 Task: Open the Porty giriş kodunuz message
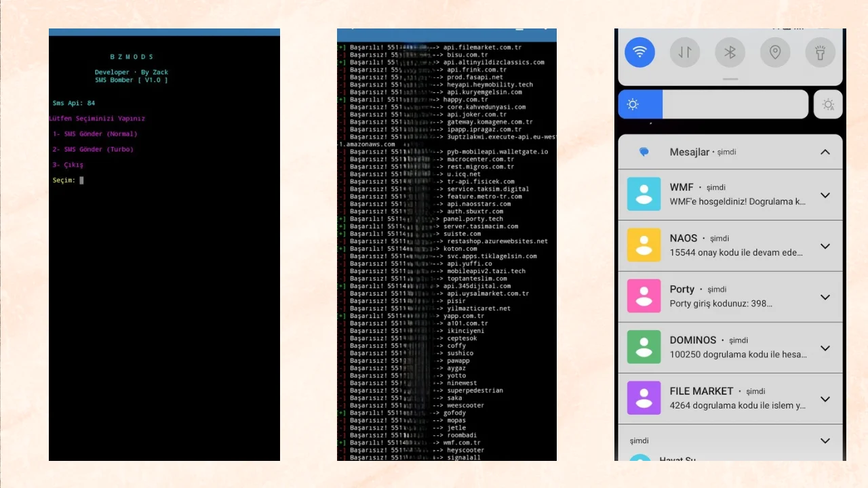coord(721,304)
